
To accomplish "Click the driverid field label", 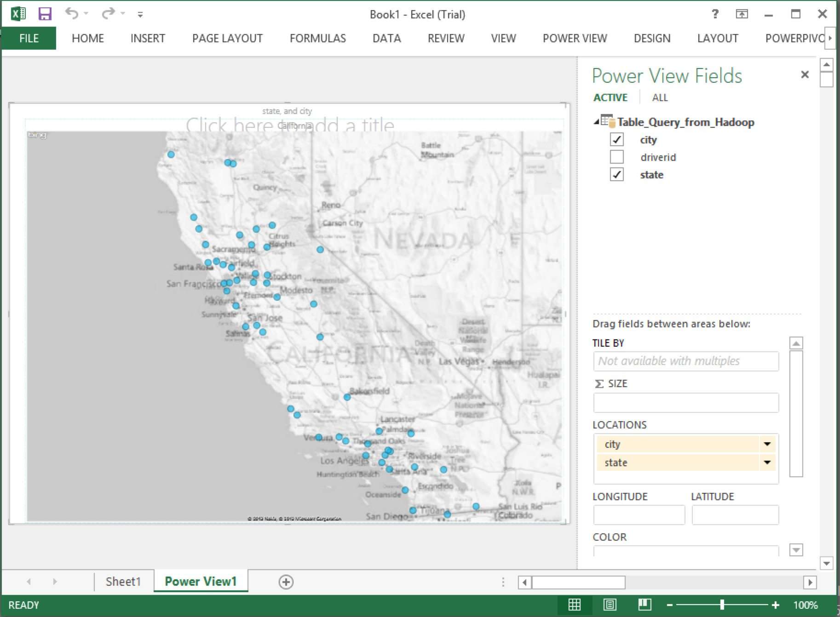I will [x=658, y=157].
